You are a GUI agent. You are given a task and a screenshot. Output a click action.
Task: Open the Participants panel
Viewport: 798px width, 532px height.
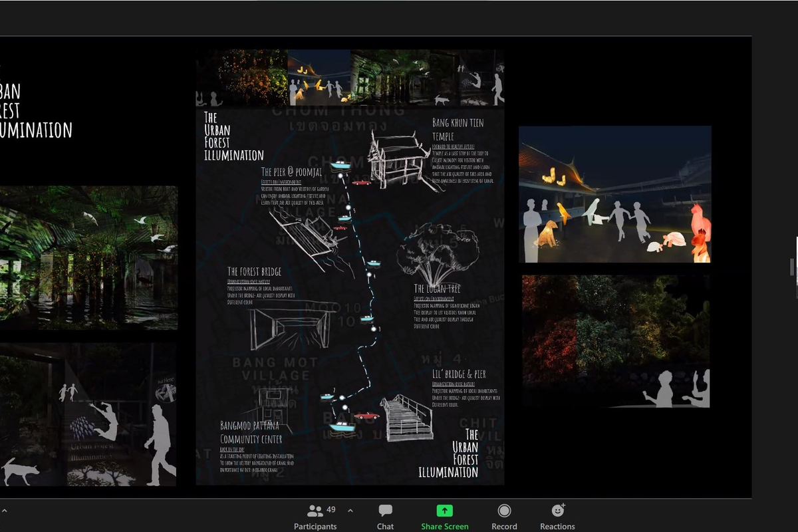315,518
